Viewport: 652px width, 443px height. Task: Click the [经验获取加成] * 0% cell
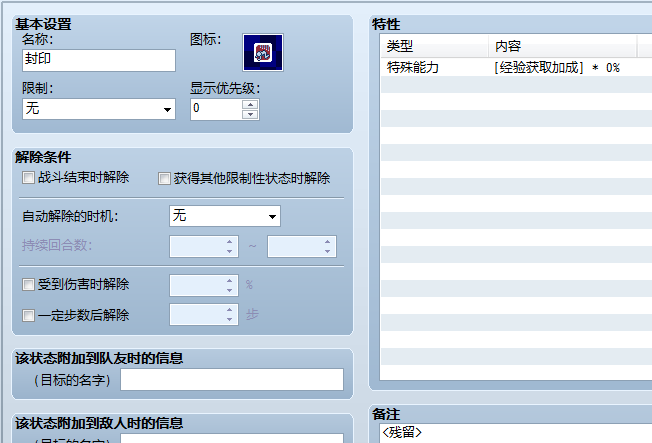pos(557,67)
